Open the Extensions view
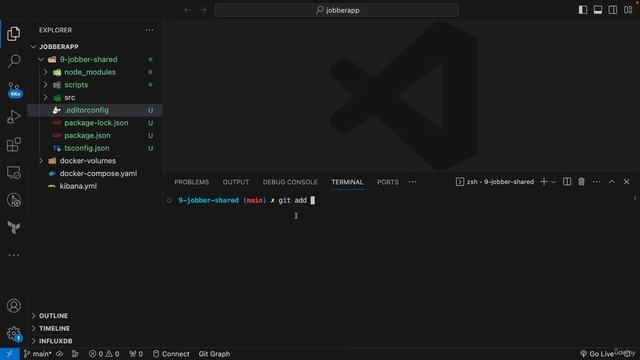640x360 pixels. pos(13,144)
